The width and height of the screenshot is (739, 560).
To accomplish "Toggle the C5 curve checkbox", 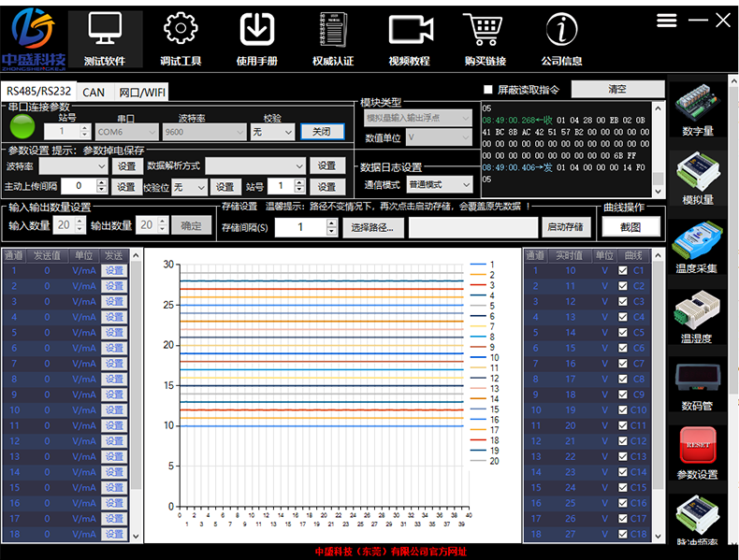I will pos(623,333).
